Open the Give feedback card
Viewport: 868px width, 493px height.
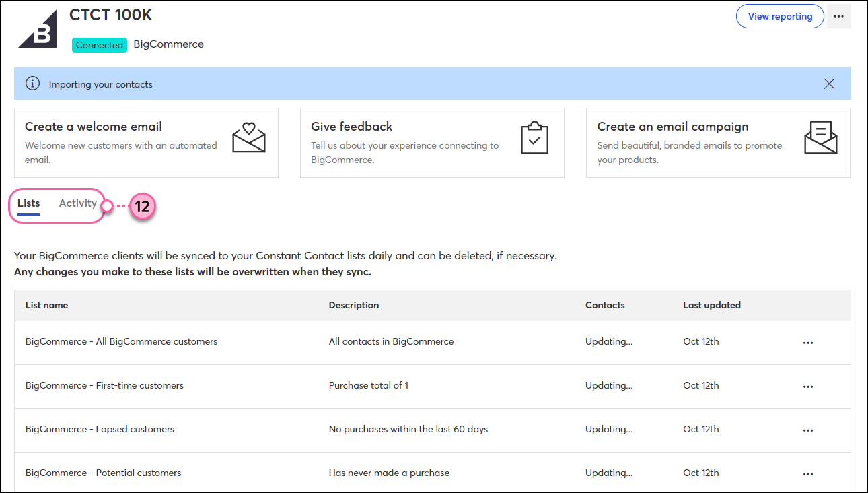coord(432,143)
